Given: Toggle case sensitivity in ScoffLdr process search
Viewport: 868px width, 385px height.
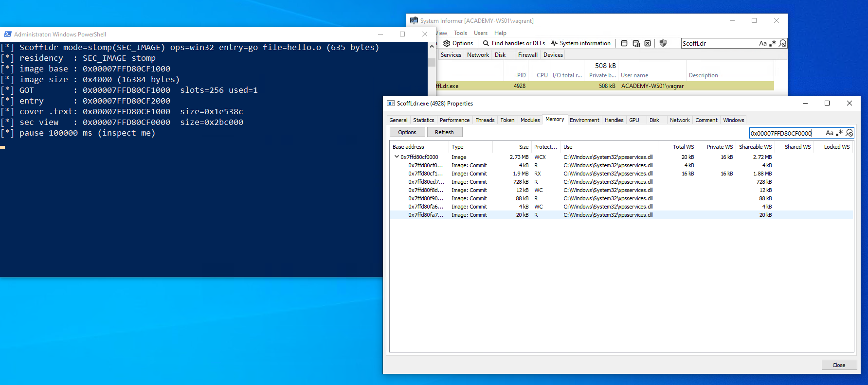Looking at the screenshot, I should point(763,43).
